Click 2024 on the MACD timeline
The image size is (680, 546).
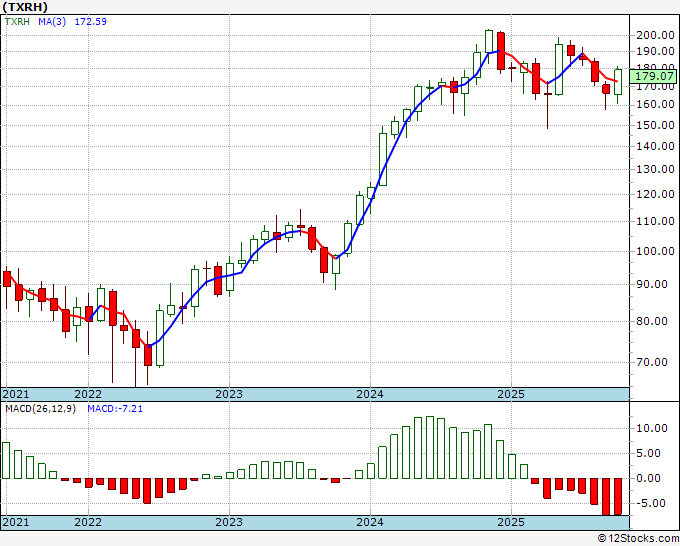click(370, 522)
